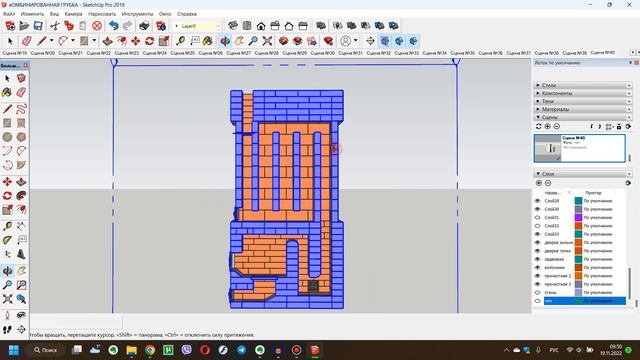Expand the Материалы panel
Screen dimensions: 640x360
pyautogui.click(x=583, y=109)
